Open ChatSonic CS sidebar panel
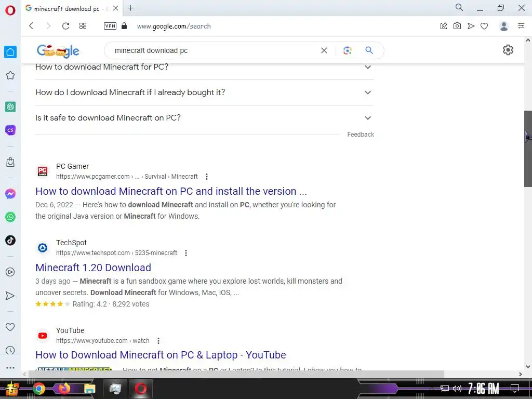This screenshot has height=399, width=532. click(x=10, y=130)
